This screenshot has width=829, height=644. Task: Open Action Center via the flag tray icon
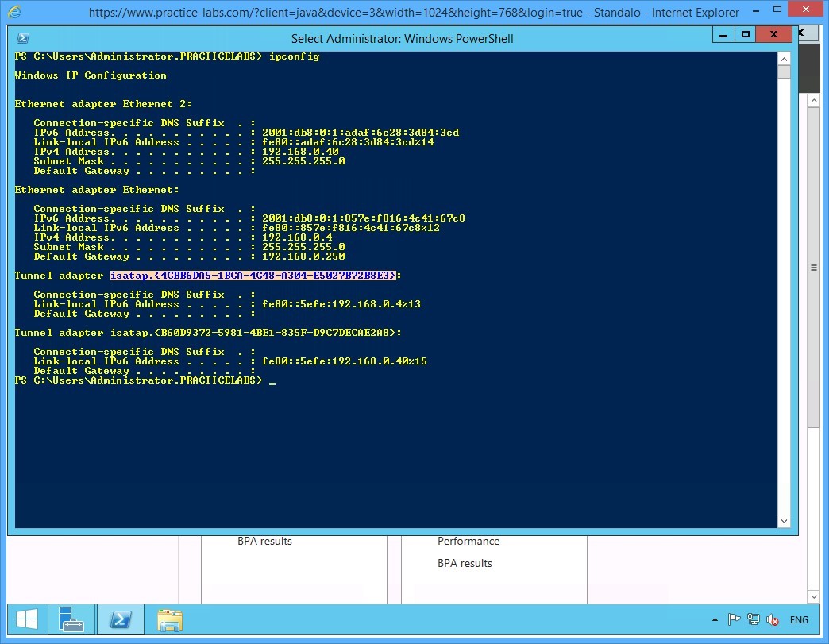pyautogui.click(x=734, y=619)
